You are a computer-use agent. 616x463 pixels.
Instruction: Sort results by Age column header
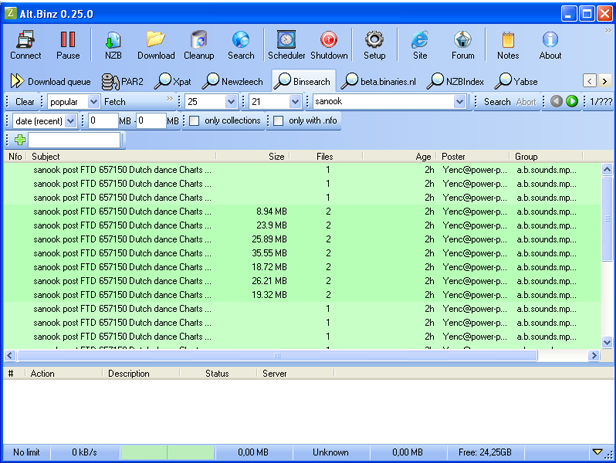pyautogui.click(x=398, y=156)
